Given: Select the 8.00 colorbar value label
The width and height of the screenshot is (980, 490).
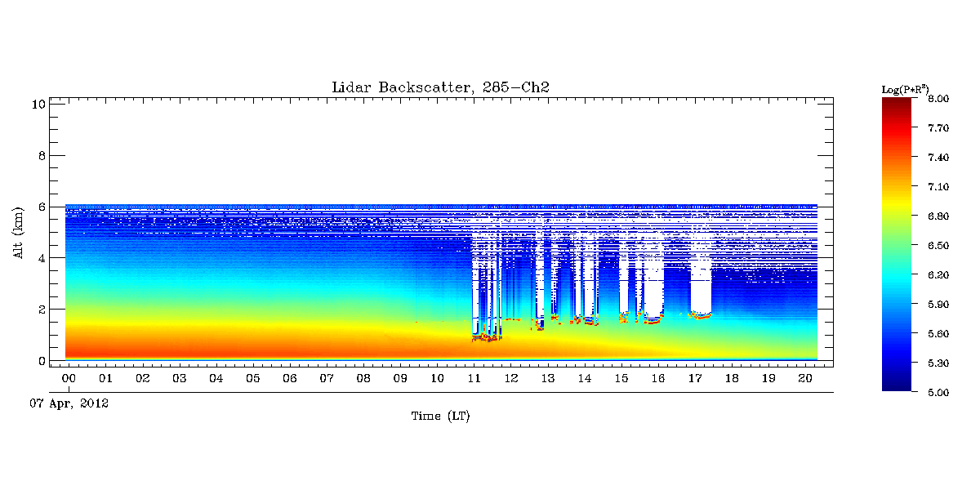Looking at the screenshot, I should coord(938,99).
